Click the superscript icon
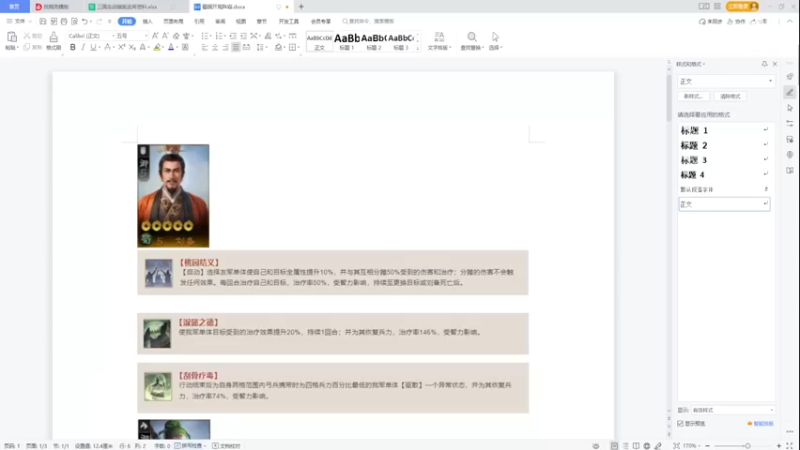Viewport: 800px width, 450px height. [121, 47]
